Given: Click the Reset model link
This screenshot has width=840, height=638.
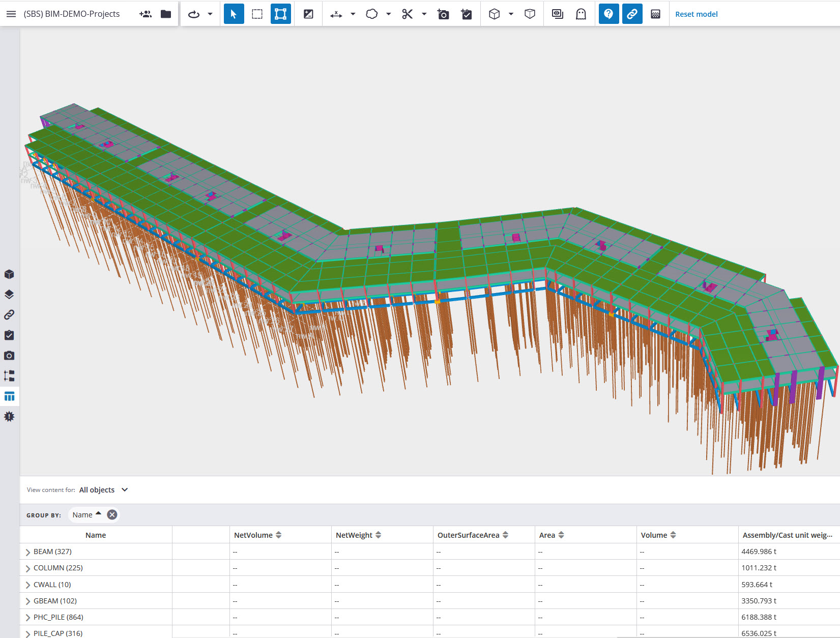Looking at the screenshot, I should [696, 14].
